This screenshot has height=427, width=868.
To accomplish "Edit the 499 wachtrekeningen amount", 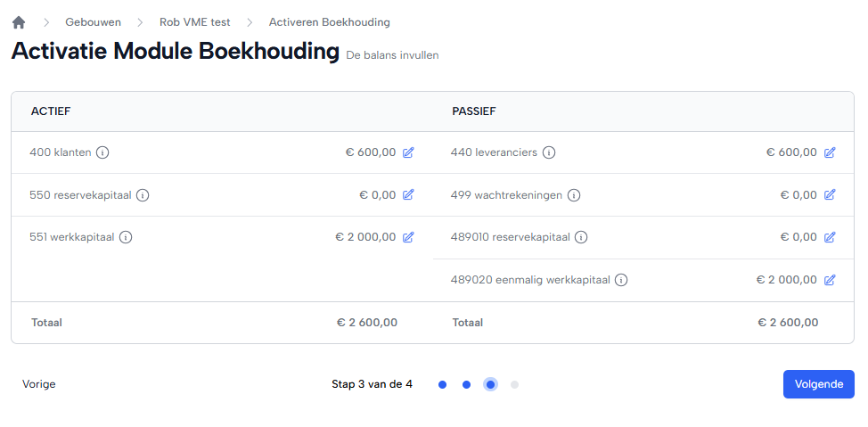I will pyautogui.click(x=830, y=195).
